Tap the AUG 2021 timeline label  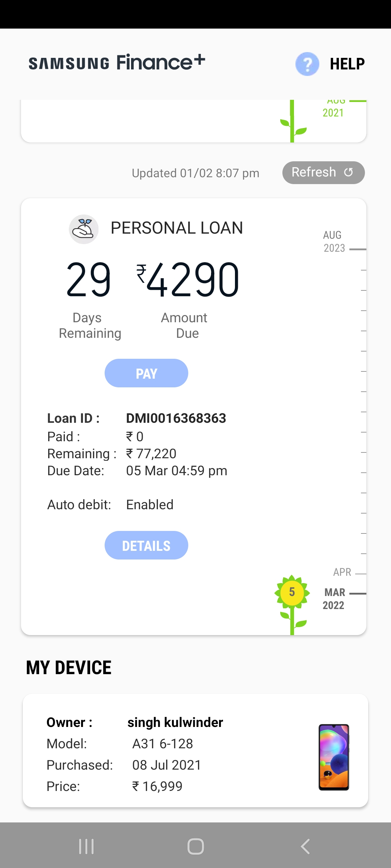(x=333, y=109)
